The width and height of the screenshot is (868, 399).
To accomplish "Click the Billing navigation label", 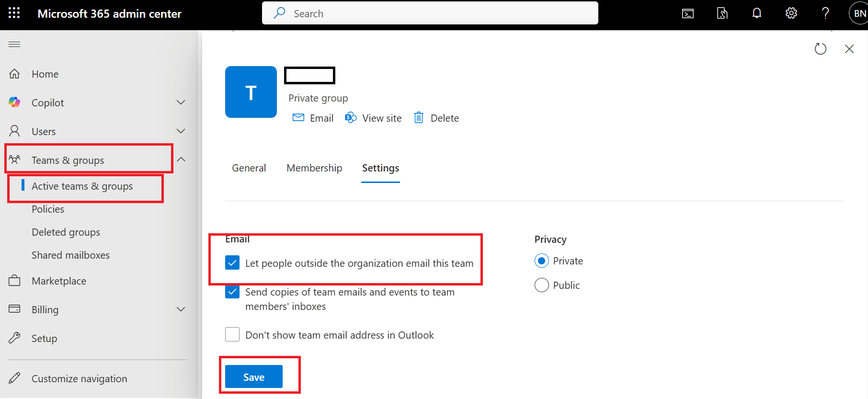I will pyautogui.click(x=45, y=310).
